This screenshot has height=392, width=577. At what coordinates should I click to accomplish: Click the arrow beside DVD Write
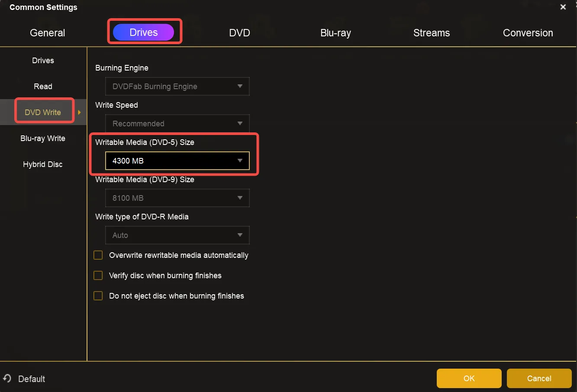click(x=80, y=112)
